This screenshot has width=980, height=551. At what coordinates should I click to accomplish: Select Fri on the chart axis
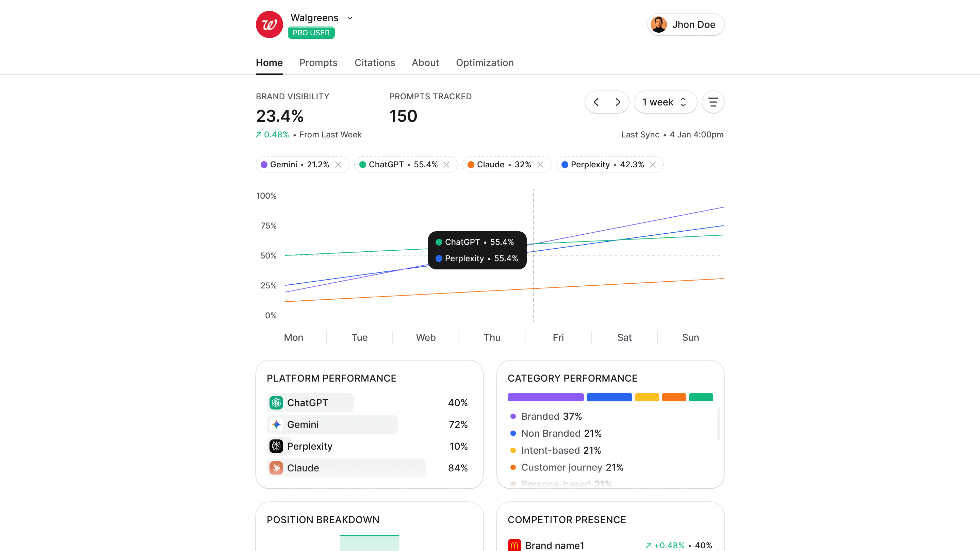[x=558, y=337]
